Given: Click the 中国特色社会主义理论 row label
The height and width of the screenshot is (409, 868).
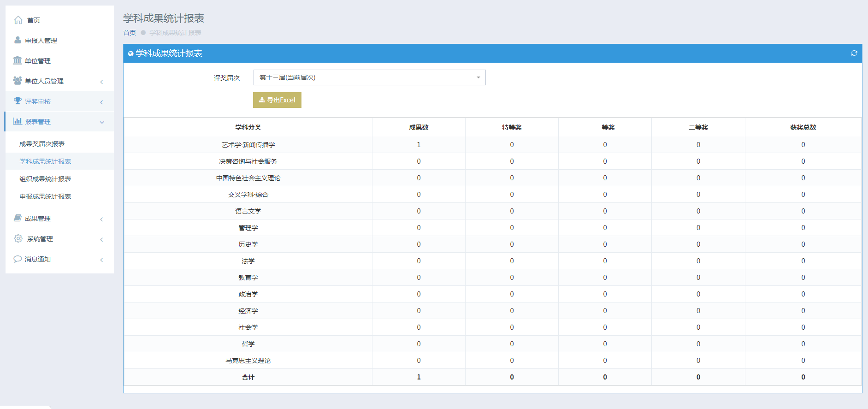Looking at the screenshot, I should 248,178.
